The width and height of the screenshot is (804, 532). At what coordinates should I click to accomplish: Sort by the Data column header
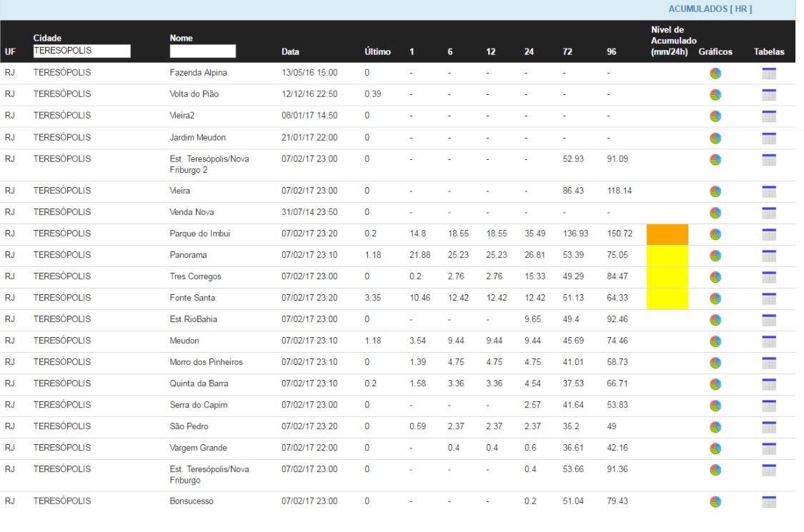pos(290,51)
